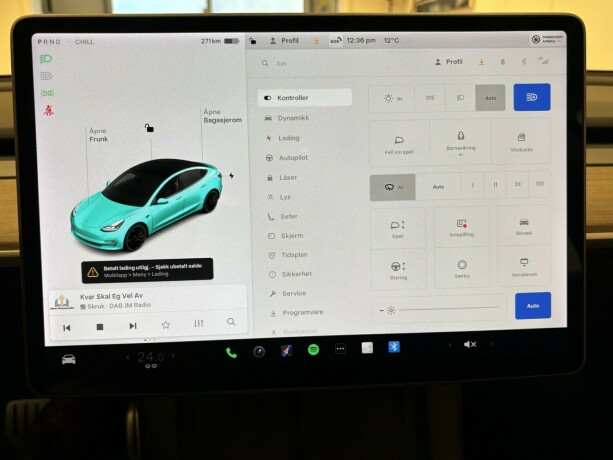This screenshot has height=460, width=613.
Task: Toggle the blue high beam button
Action: click(x=532, y=97)
